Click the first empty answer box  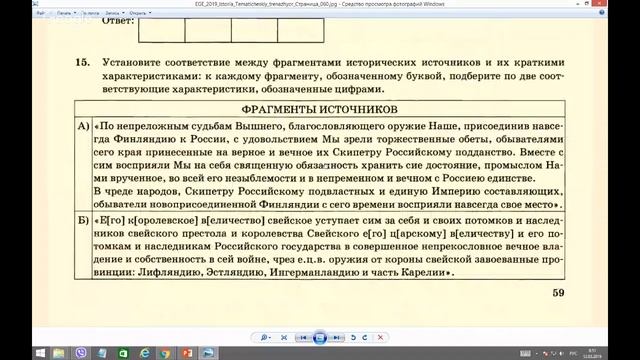pos(162,30)
